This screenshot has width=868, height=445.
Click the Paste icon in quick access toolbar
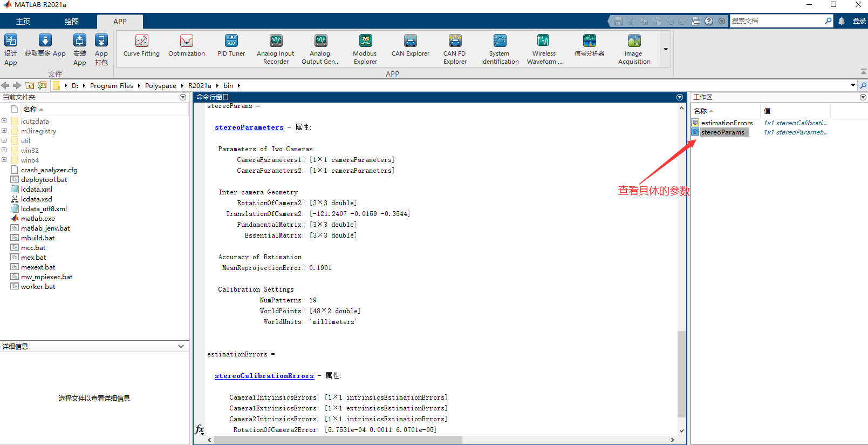pyautogui.click(x=657, y=21)
